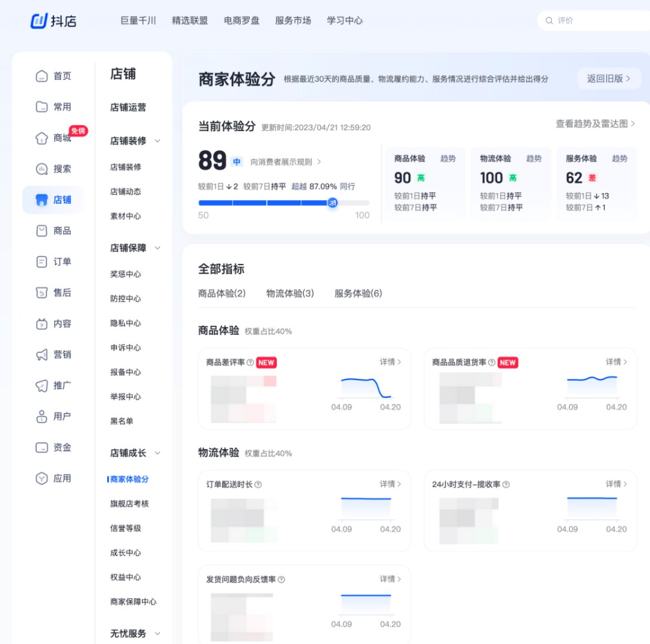Select the 用户 user icon
The image size is (650, 644).
click(x=41, y=416)
